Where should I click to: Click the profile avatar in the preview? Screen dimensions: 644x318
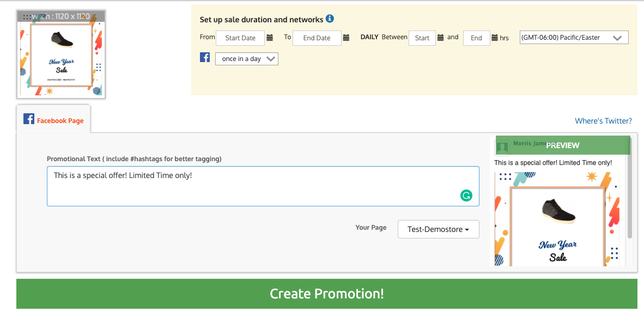pos(502,148)
